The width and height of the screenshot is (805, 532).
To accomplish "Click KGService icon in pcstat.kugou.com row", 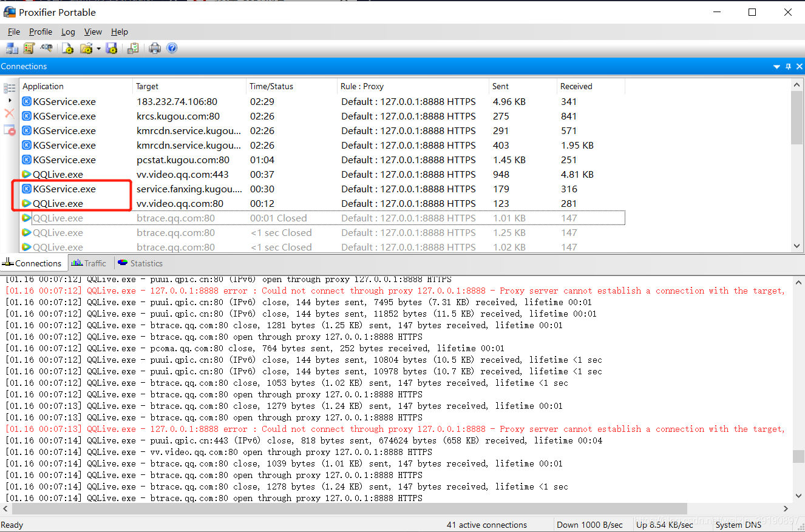I will click(27, 160).
